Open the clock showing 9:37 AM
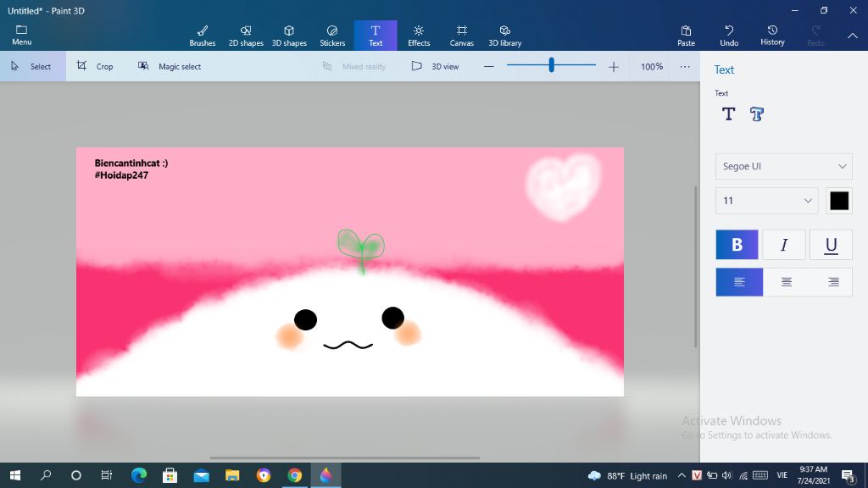The height and width of the screenshot is (488, 868). pos(813,475)
